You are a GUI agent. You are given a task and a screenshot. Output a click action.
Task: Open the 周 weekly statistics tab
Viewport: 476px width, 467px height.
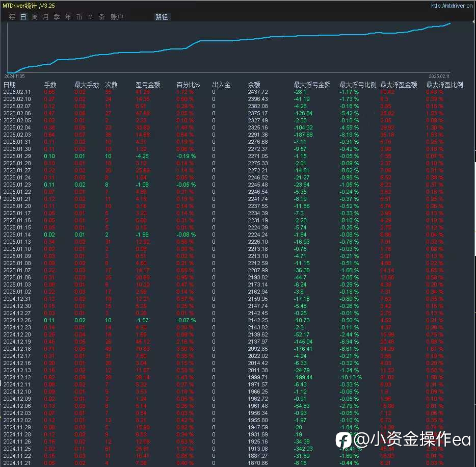click(x=35, y=17)
